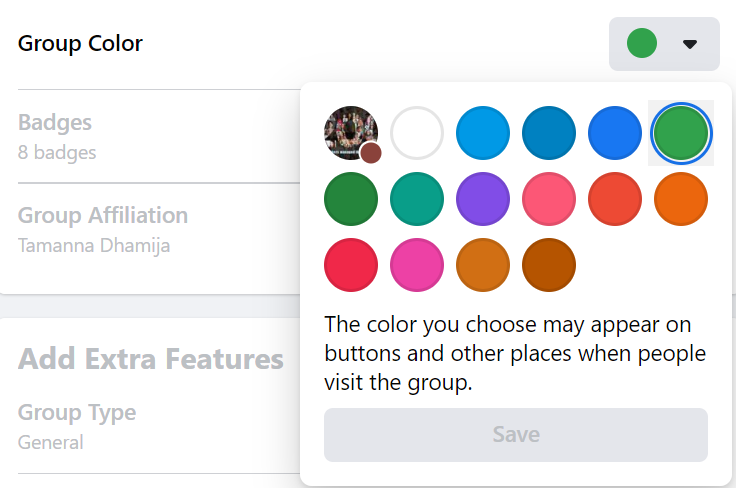Image resolution: width=736 pixels, height=488 pixels.
Task: Choose the purple color swatch
Action: (483, 199)
